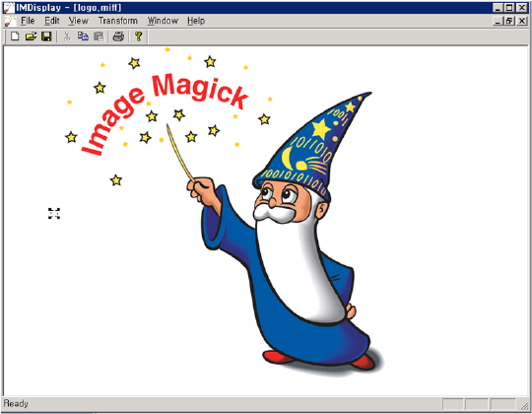Save the image using the floppy disk icon

click(46, 35)
